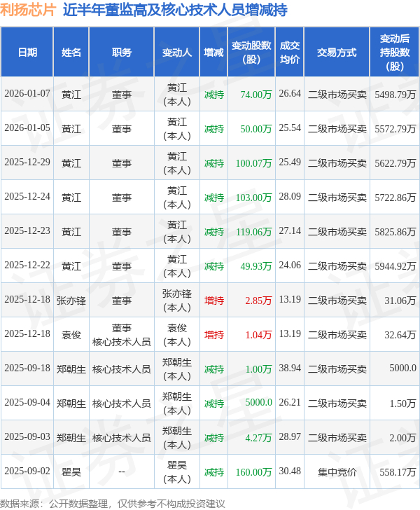Click the average price 27.14
The height and width of the screenshot is (510, 420).
tap(290, 231)
